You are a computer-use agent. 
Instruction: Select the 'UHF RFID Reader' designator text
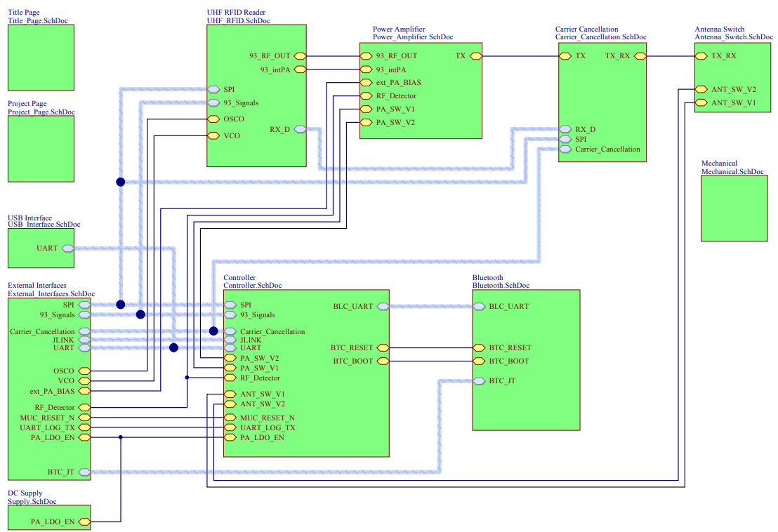click(x=236, y=13)
